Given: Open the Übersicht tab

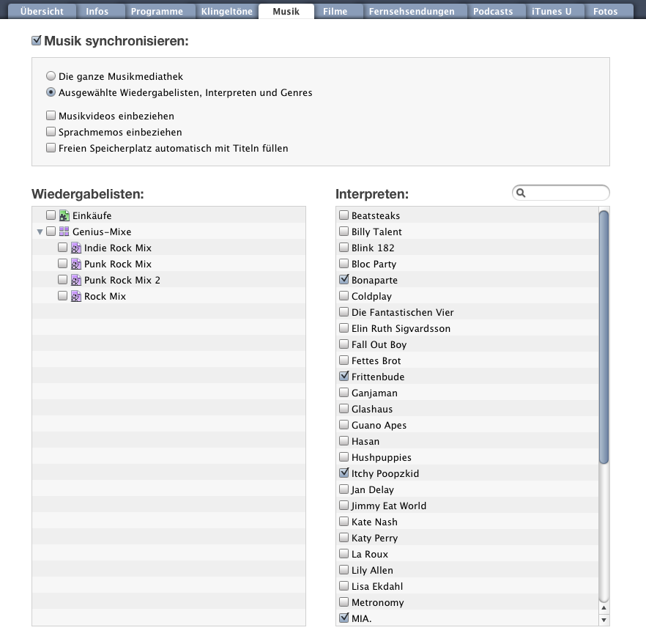Looking at the screenshot, I should (x=42, y=12).
